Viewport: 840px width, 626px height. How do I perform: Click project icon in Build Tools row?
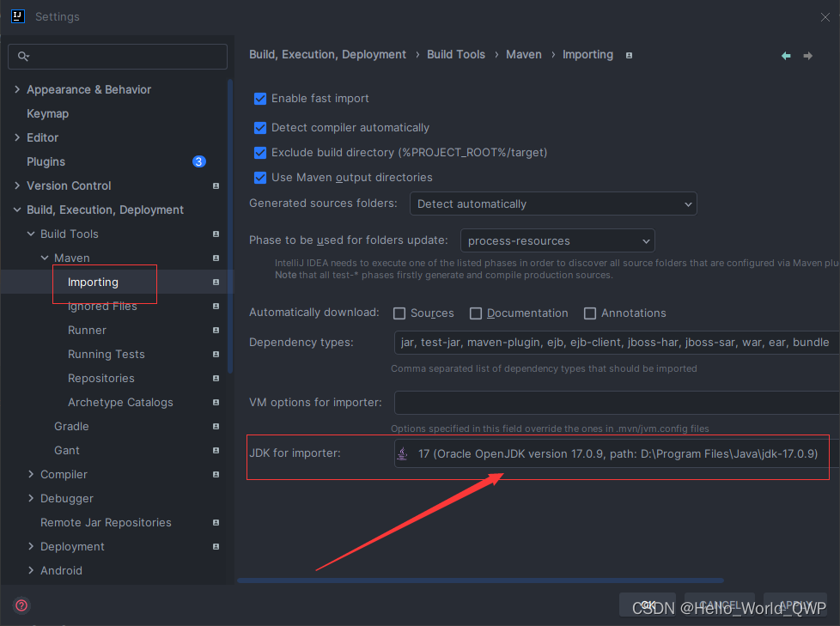(216, 234)
